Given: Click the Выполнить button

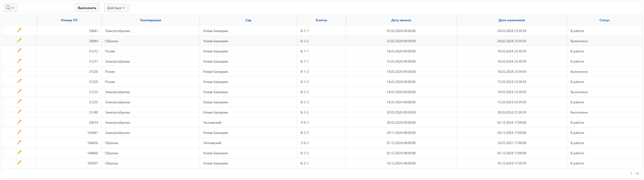Looking at the screenshot, I should pyautogui.click(x=87, y=8).
